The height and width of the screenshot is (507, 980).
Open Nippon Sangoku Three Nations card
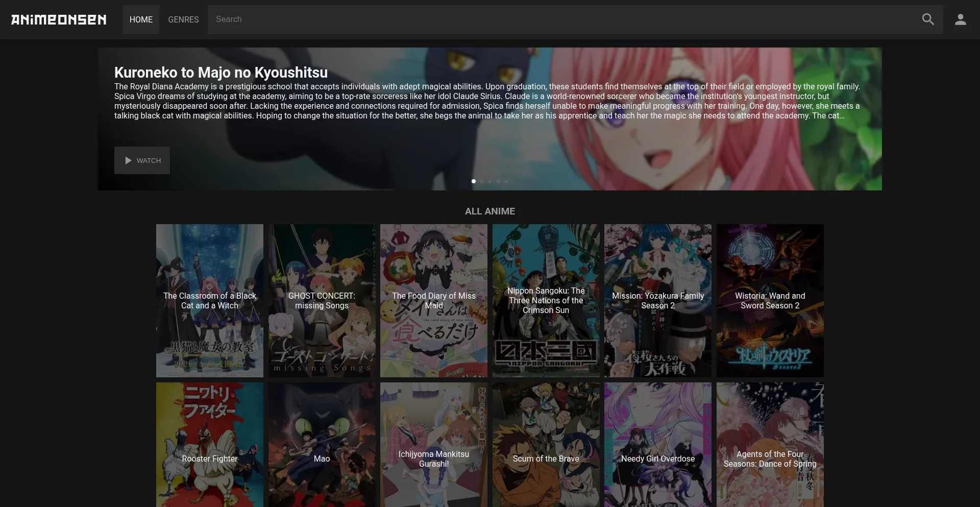546,301
